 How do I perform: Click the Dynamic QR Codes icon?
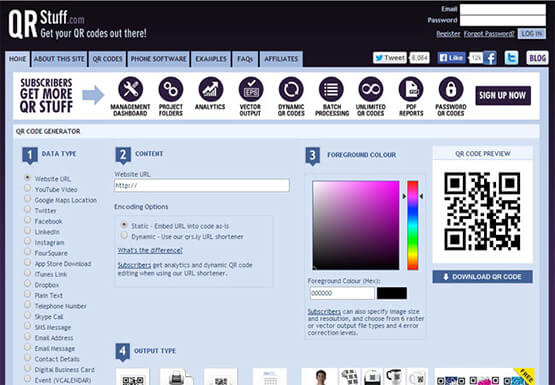click(291, 89)
